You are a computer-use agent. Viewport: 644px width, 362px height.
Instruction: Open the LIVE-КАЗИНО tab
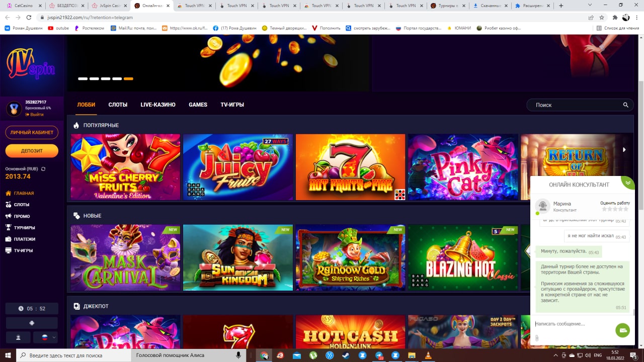(x=158, y=105)
